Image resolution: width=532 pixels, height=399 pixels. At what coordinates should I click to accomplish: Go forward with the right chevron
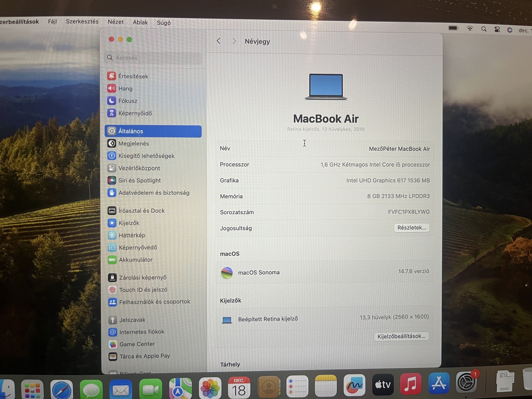click(234, 41)
